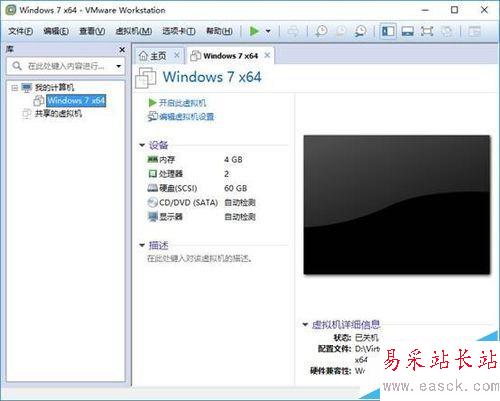This screenshot has width=500, height=401.
Task: Enter full screen mode icon
Action: [427, 31]
